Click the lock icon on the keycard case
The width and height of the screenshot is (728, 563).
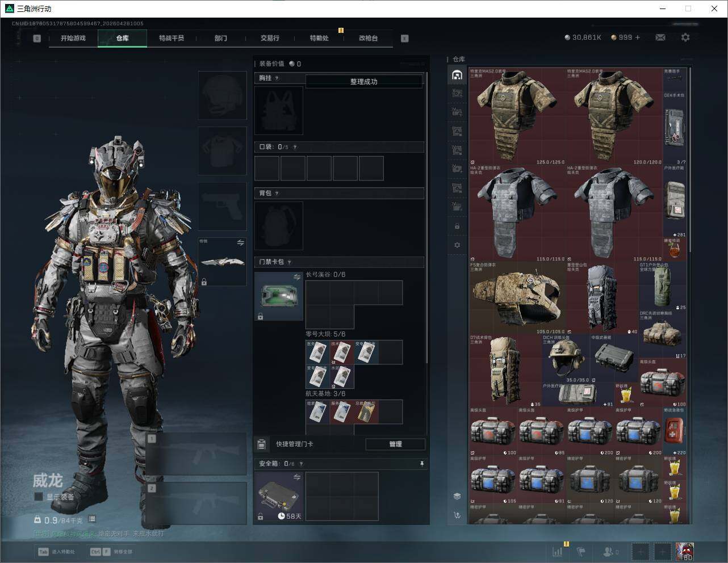coord(260,316)
